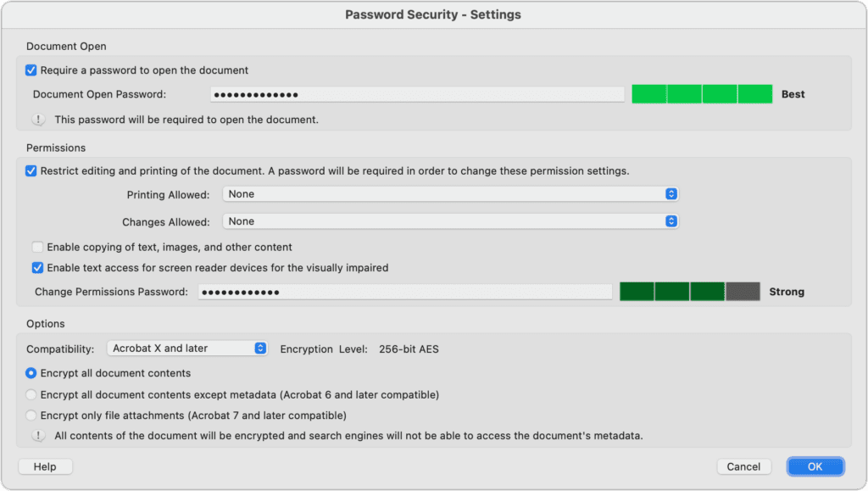Select Encrypt all document contents option

point(31,373)
